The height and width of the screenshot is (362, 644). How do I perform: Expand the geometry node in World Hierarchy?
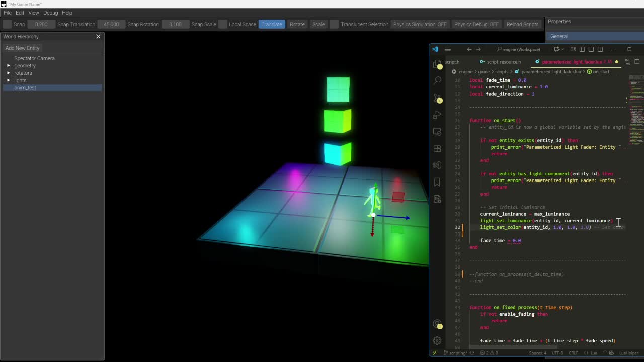coord(8,65)
